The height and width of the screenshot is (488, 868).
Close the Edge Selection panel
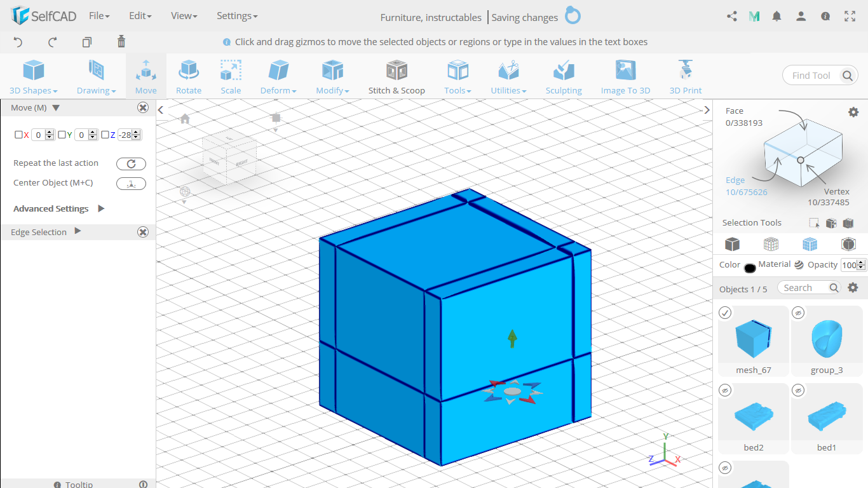point(143,232)
